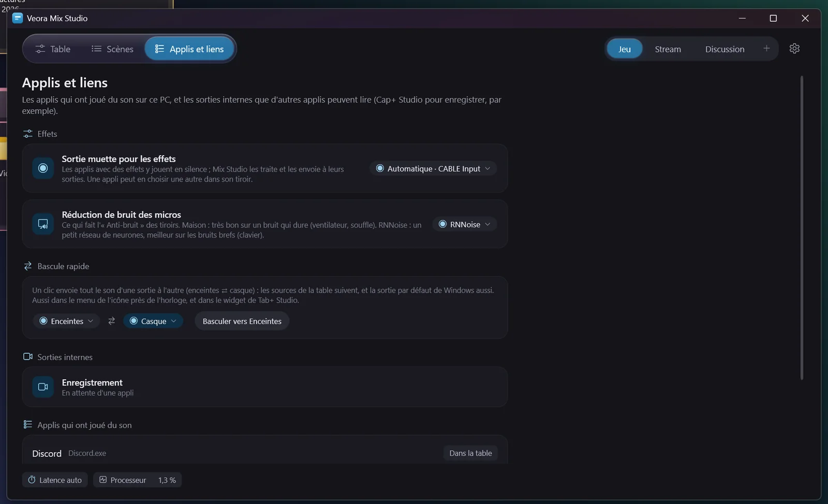Click the Sorties internes section camera icon
Image resolution: width=828 pixels, height=504 pixels.
(28, 357)
